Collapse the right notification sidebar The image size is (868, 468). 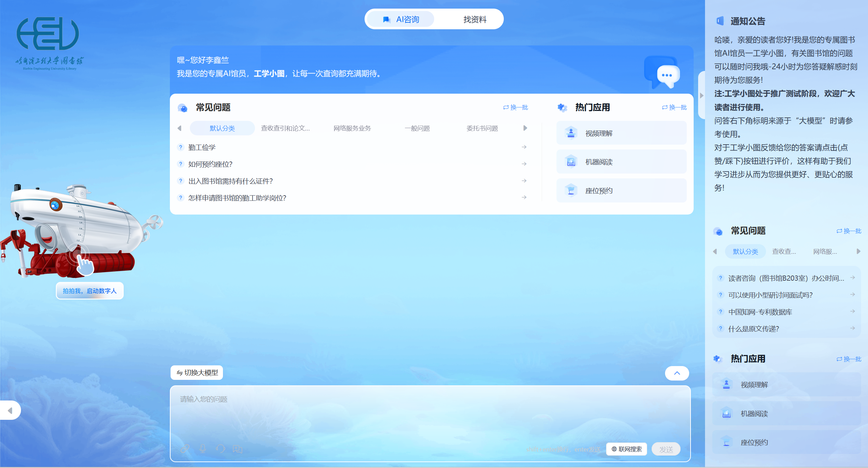pos(702,95)
